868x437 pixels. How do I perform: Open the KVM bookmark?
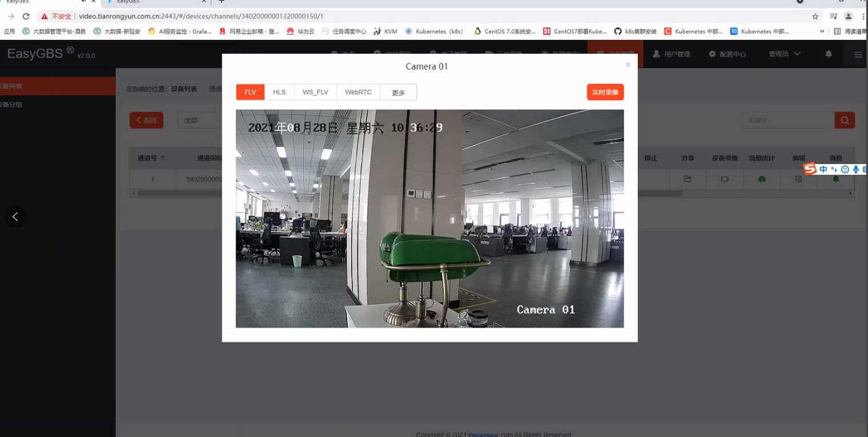pos(385,31)
